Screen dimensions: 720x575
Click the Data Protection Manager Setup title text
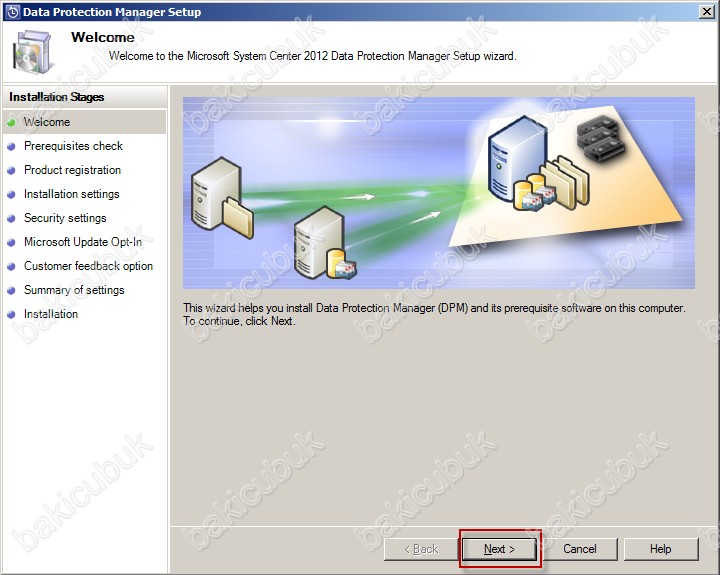pyautogui.click(x=112, y=12)
